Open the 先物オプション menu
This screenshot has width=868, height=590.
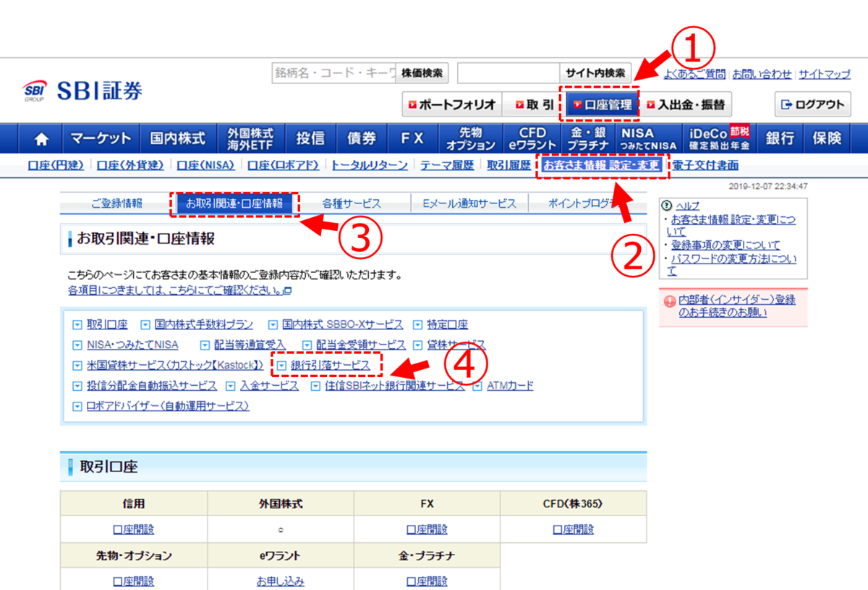click(470, 138)
